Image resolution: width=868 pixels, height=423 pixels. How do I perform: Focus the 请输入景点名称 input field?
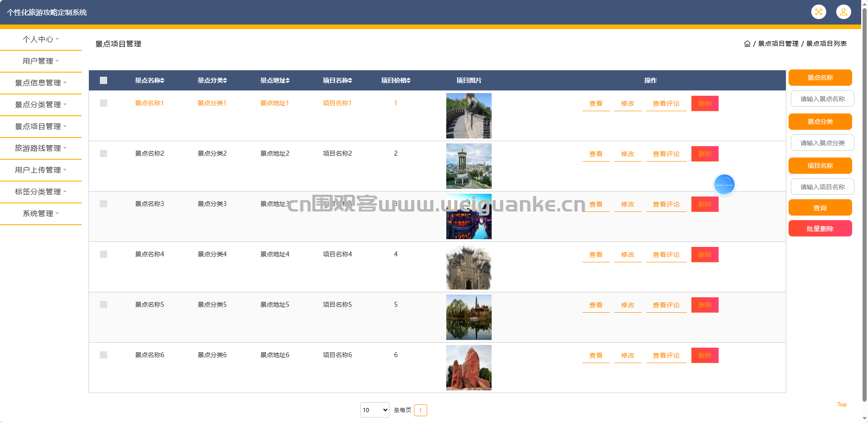point(822,99)
